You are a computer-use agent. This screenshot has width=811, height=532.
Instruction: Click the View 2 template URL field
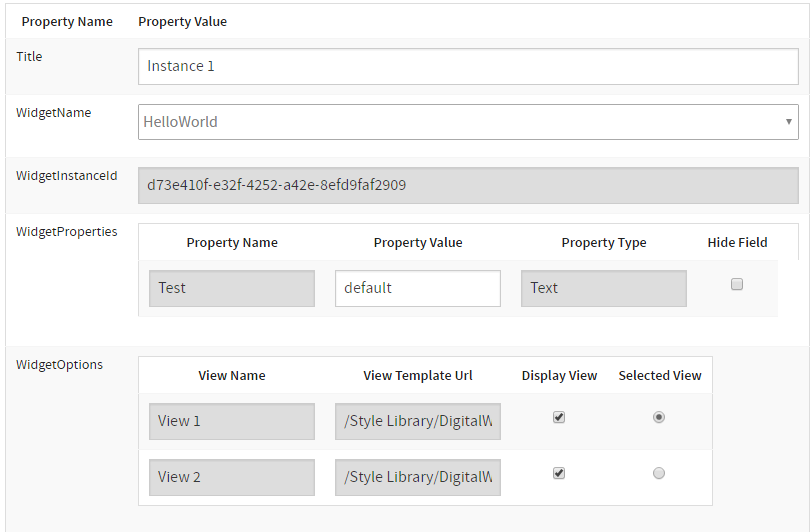point(417,477)
